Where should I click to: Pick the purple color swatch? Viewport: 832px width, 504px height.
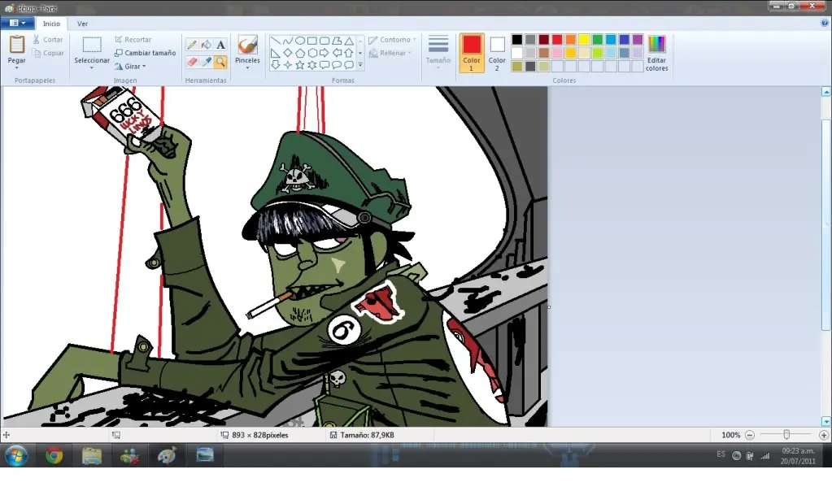point(638,39)
